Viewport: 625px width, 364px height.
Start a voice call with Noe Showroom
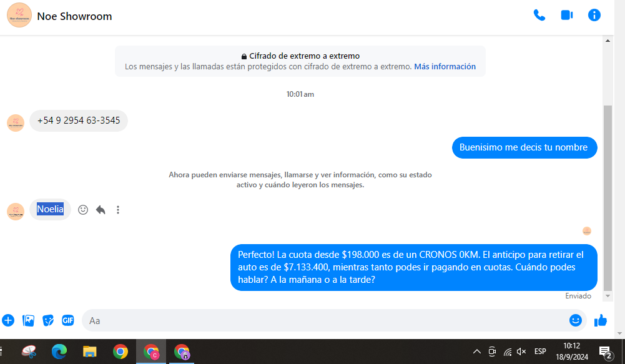pos(539,15)
